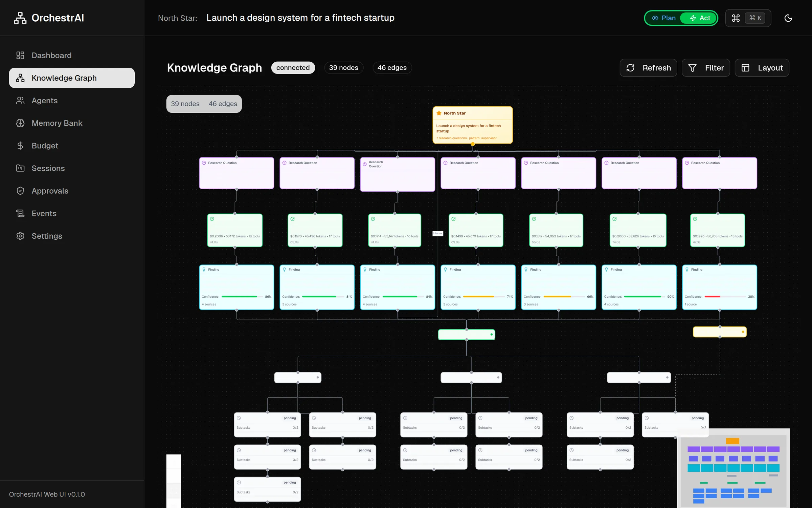Click the 39 nodes badge in header

coord(344,68)
